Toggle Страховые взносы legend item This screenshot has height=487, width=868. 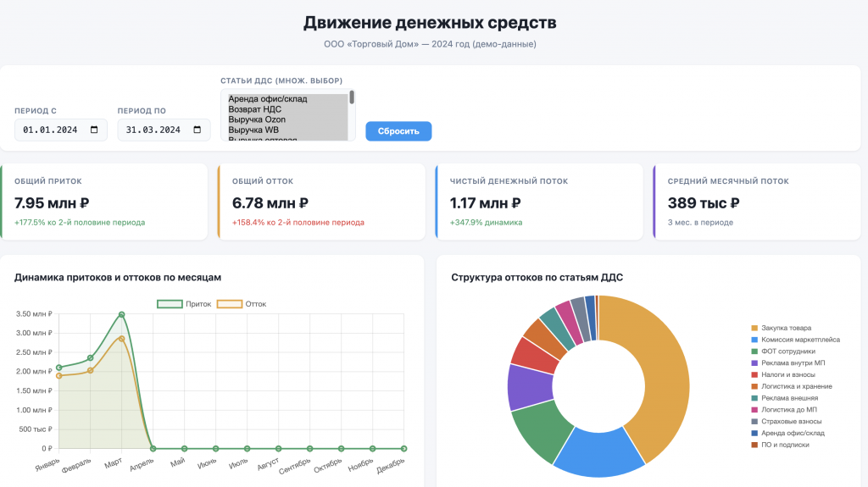point(786,421)
